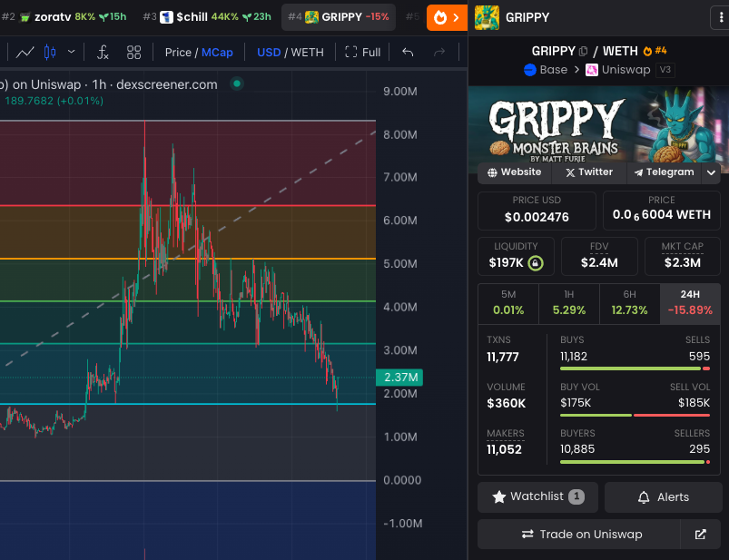Switch to the $chill token tab
Viewport: 729px width, 560px height.
click(190, 16)
